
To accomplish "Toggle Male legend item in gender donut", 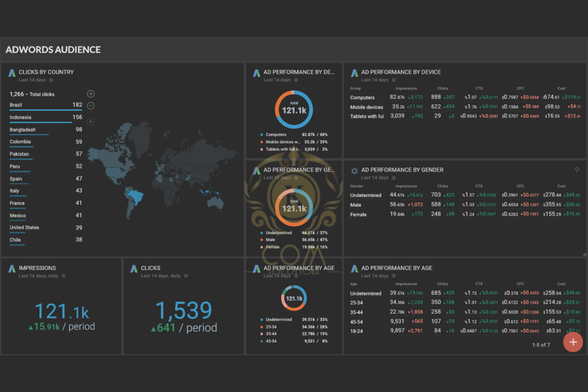I will pos(270,240).
